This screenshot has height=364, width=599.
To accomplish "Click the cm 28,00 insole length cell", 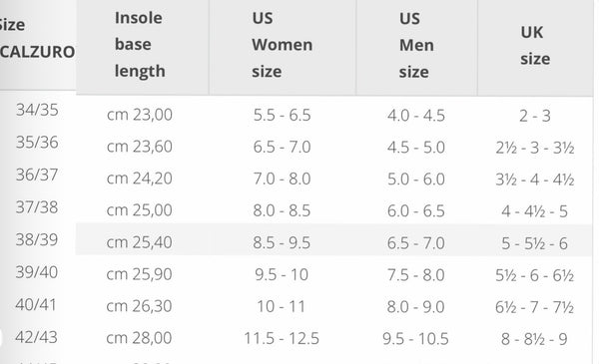I will click(x=139, y=338).
